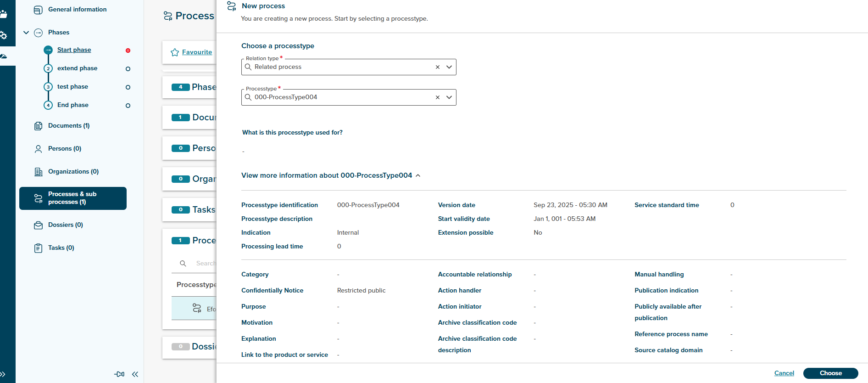Image resolution: width=868 pixels, height=383 pixels.
Task: Expand the left rail double-arrow icon
Action: click(3, 374)
